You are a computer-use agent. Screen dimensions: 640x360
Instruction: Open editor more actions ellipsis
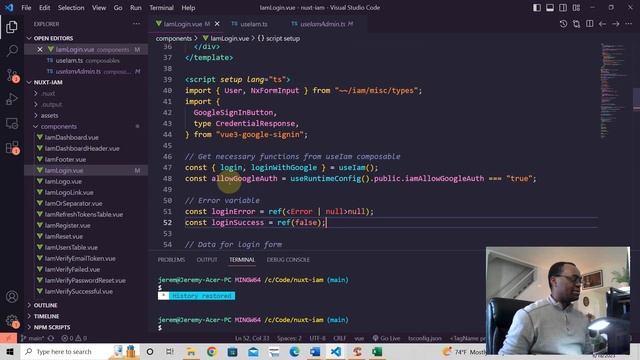(629, 24)
